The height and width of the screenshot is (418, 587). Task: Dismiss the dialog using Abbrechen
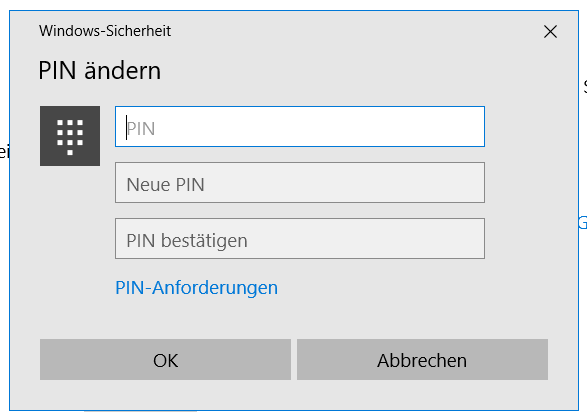[422, 360]
